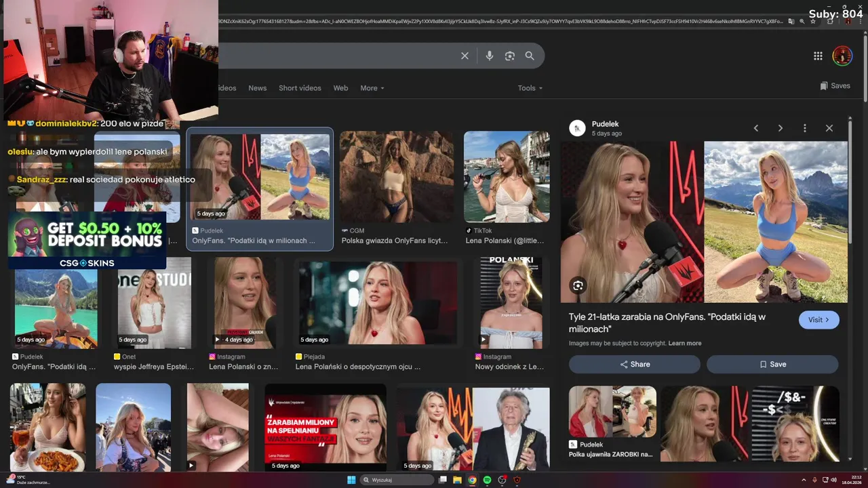Bookmark this tab star icon
Viewport: 868px width, 488px height.
813,21
